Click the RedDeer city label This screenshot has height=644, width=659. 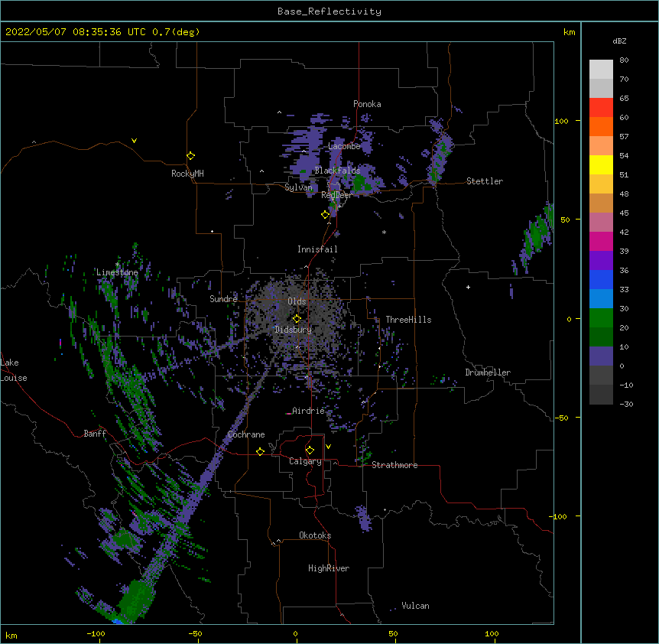point(336,195)
